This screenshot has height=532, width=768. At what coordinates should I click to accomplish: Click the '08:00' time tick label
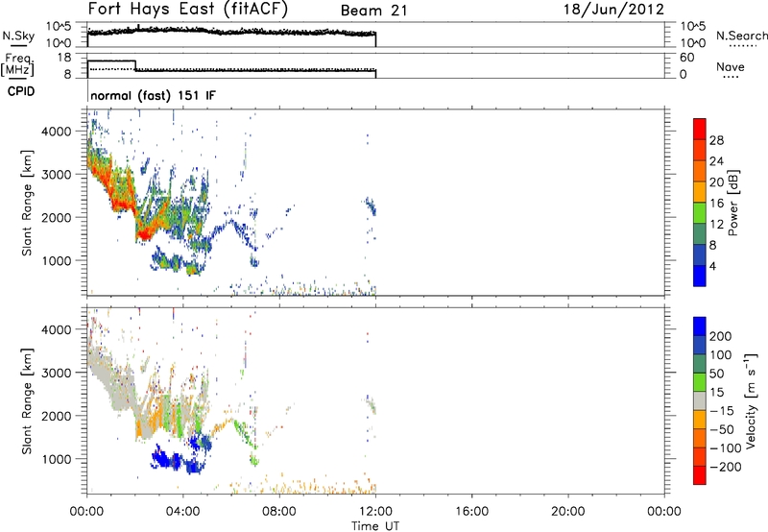pyautogui.click(x=279, y=512)
